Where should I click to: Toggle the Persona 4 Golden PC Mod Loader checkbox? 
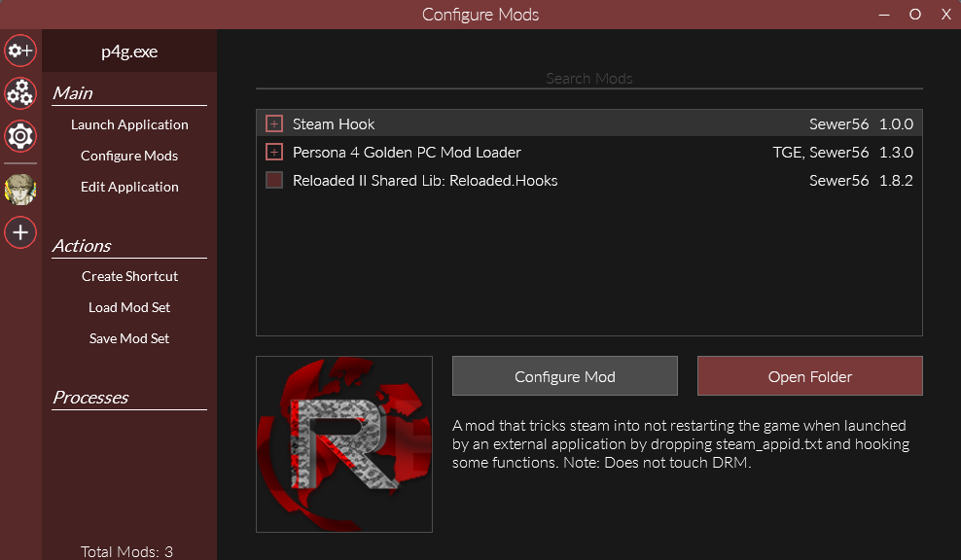273,152
